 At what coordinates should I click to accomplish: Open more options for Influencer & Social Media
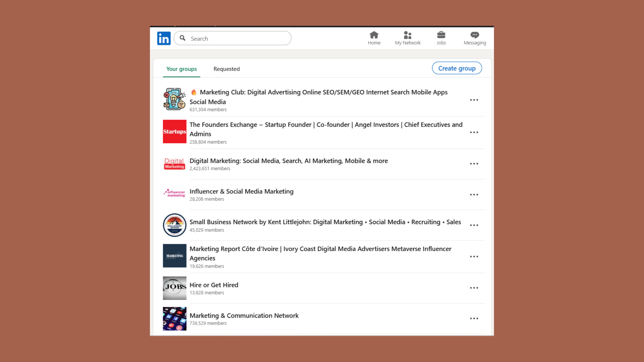pos(474,195)
